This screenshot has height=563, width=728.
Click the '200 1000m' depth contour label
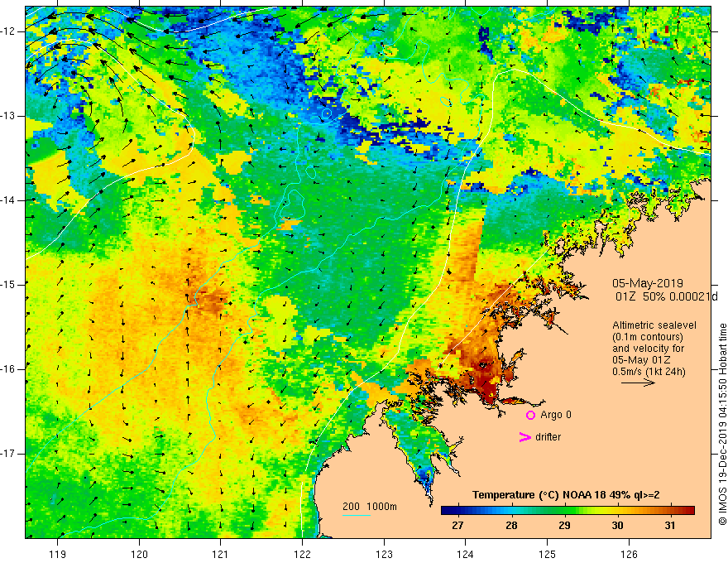(x=370, y=507)
